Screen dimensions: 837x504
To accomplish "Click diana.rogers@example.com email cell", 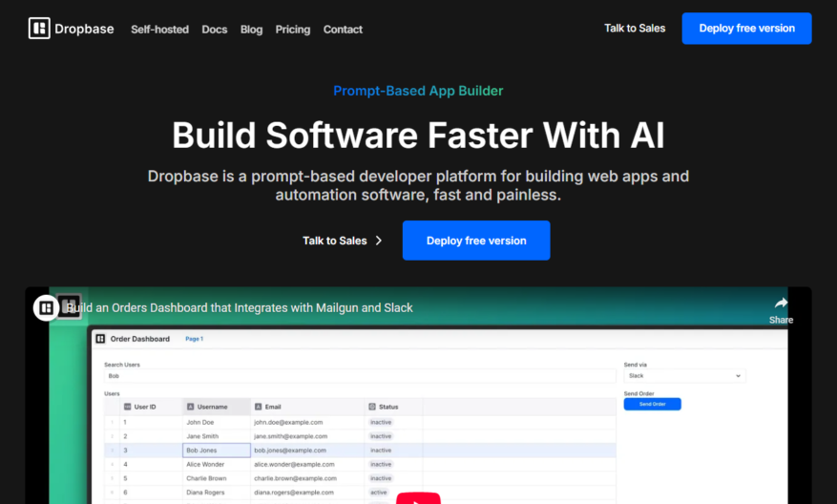I will [307, 493].
